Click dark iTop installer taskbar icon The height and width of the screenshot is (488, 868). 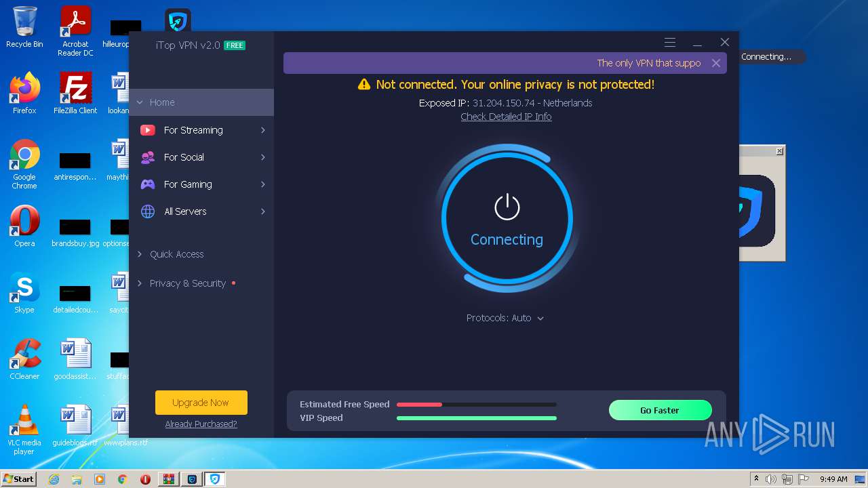coord(192,479)
